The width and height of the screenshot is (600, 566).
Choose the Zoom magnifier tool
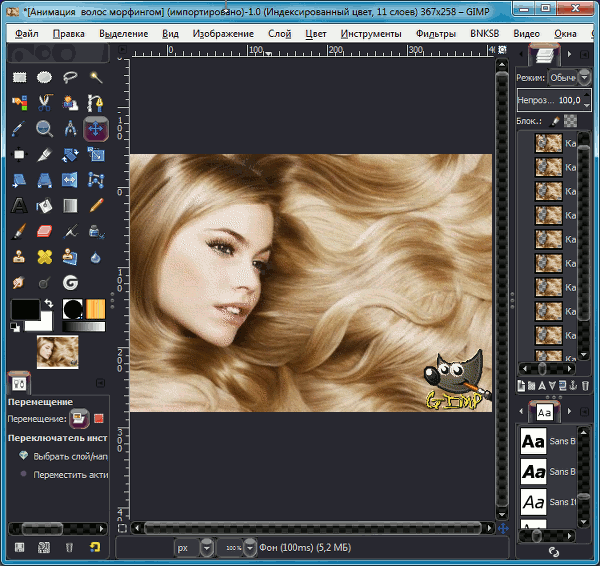pos(44,128)
